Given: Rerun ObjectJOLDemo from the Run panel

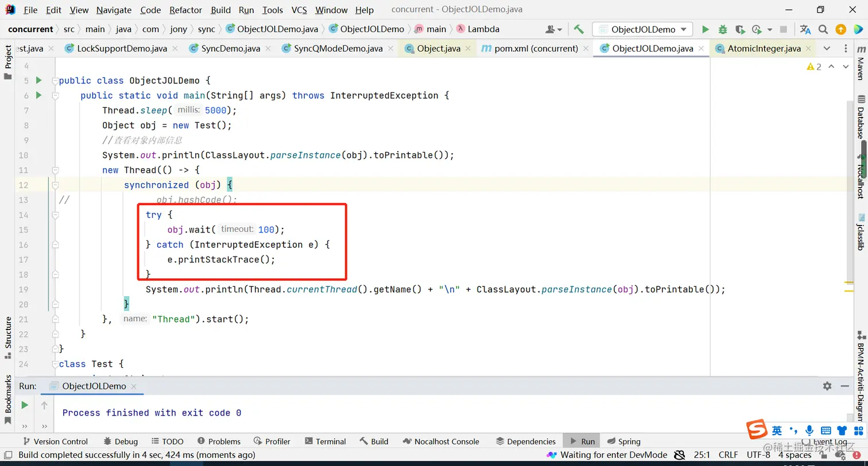Looking at the screenshot, I should pyautogui.click(x=25, y=405).
